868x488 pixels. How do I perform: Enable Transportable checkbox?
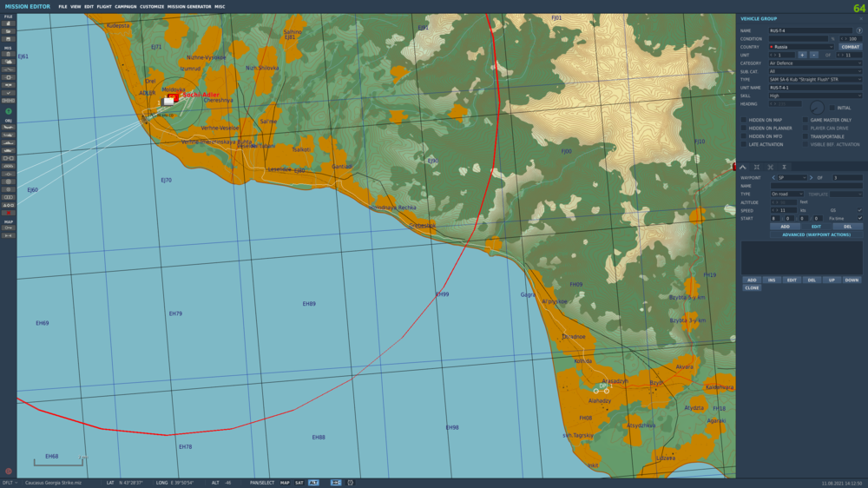pyautogui.click(x=806, y=136)
